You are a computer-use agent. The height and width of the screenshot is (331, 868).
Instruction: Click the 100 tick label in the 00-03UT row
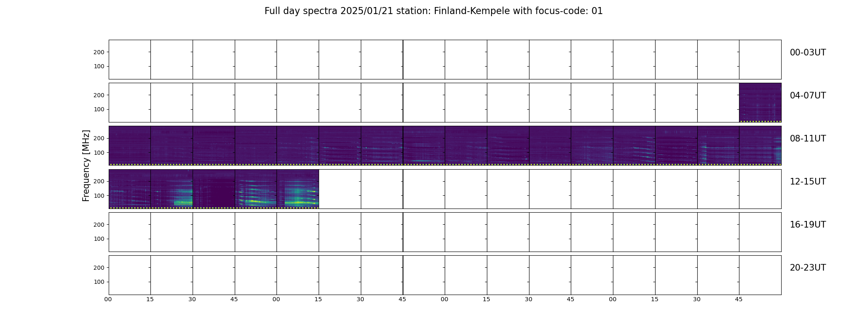(x=99, y=66)
